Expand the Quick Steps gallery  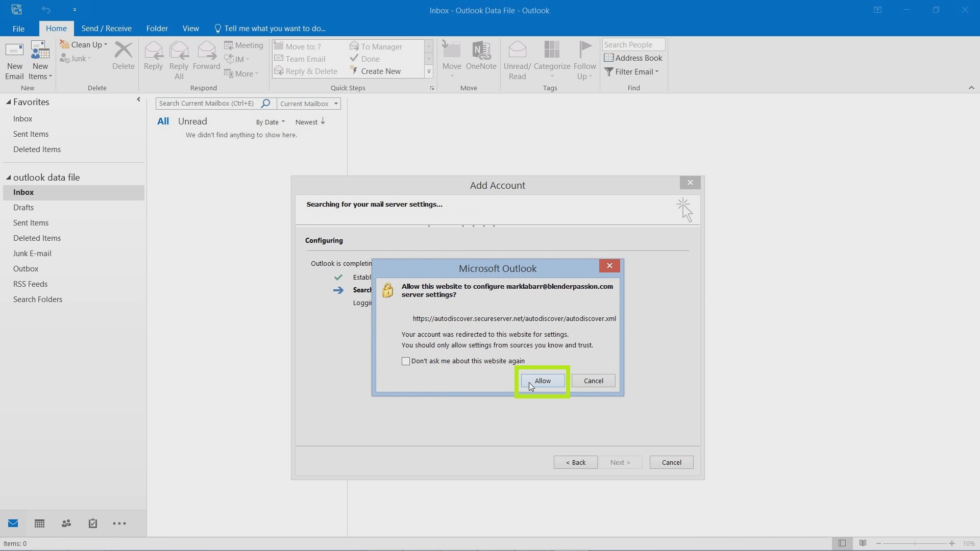pyautogui.click(x=429, y=72)
